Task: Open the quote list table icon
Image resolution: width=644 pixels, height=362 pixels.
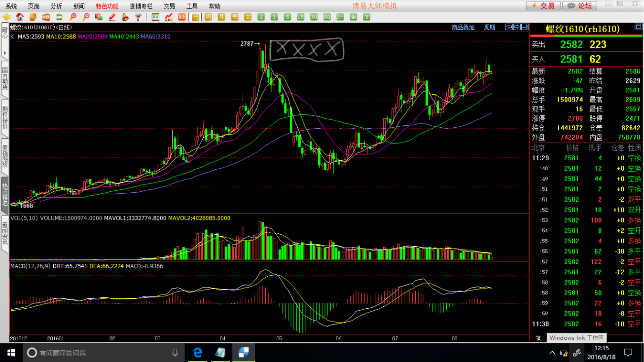Action: (155, 17)
